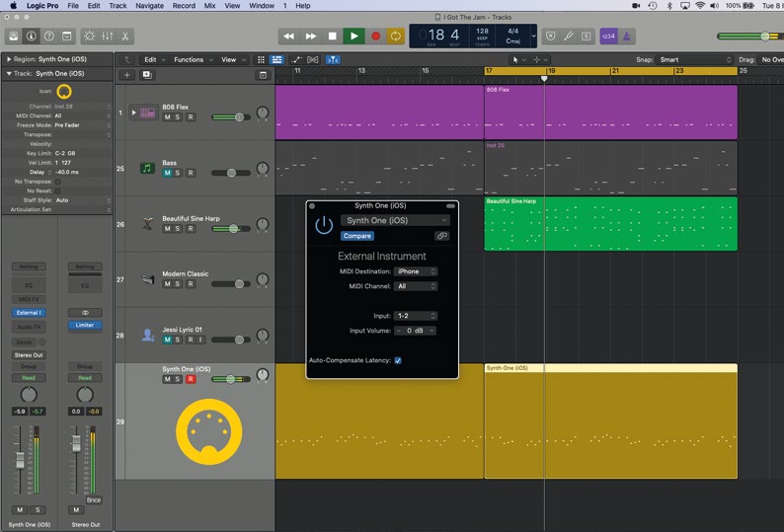Toggle the Catch Playhead button
The height and width of the screenshot is (532, 784).
click(x=333, y=59)
